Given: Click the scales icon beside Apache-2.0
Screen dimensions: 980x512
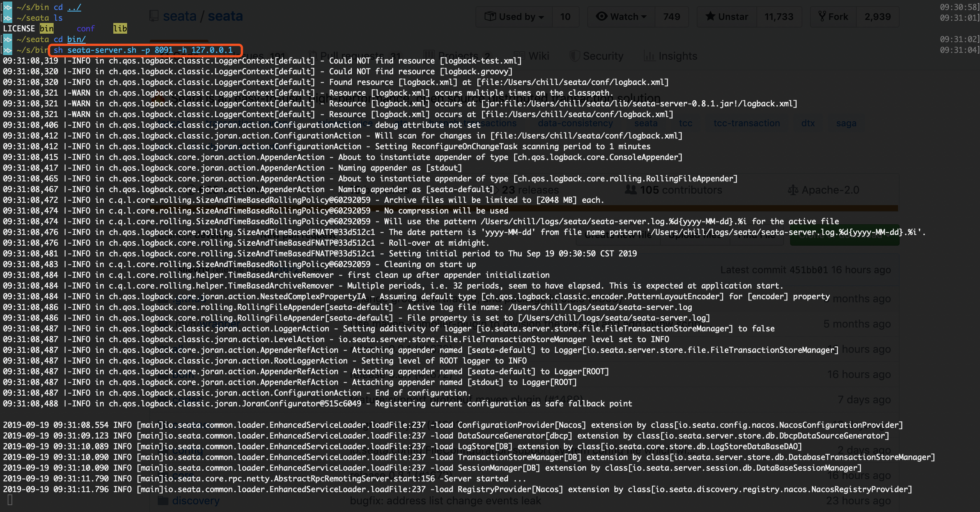Looking at the screenshot, I should tap(793, 190).
